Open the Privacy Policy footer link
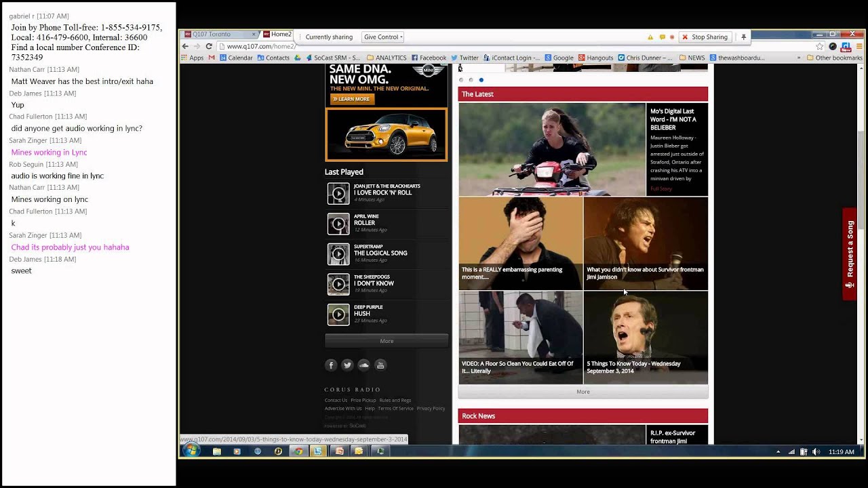Viewport: 868px width, 488px height. tap(431, 408)
